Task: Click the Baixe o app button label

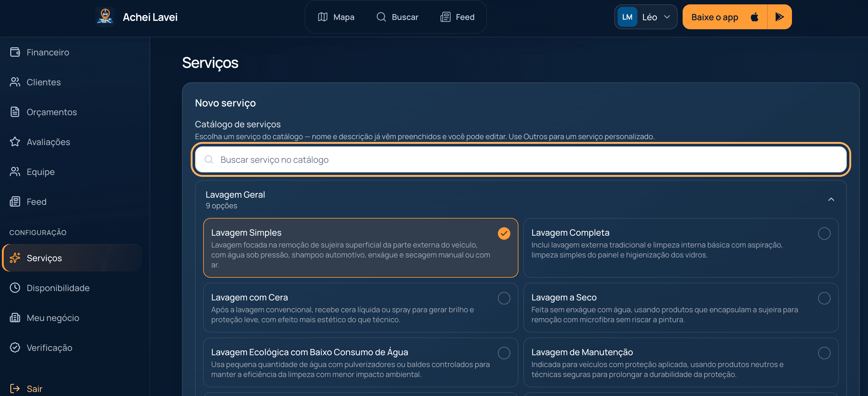Action: [x=714, y=17]
